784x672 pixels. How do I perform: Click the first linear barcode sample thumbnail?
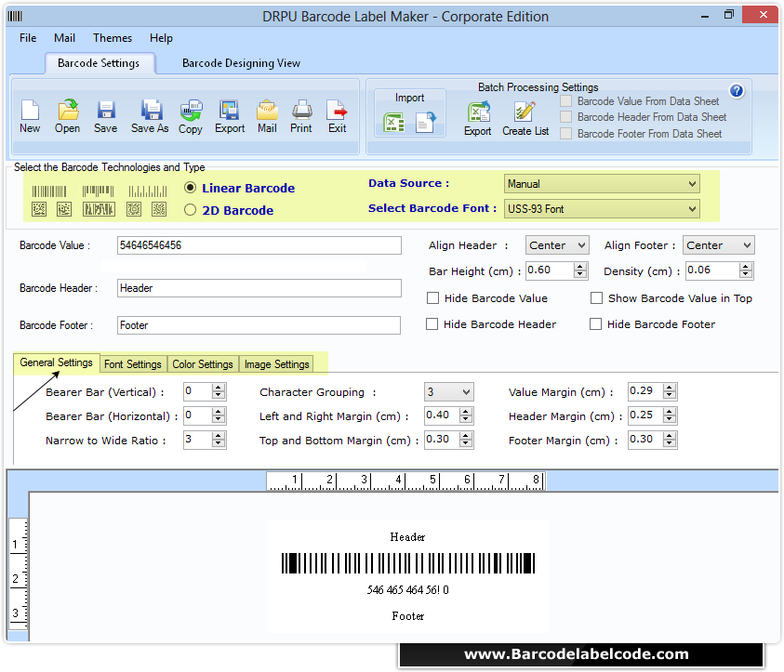49,191
